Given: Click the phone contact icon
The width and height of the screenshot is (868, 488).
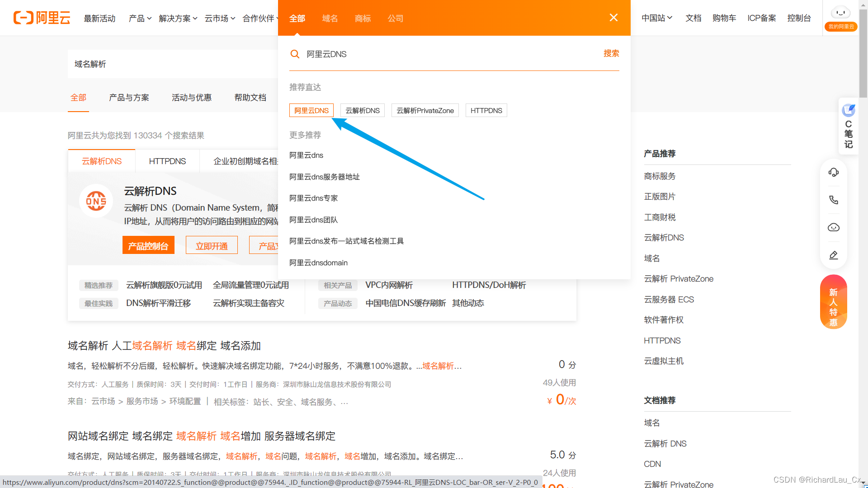Looking at the screenshot, I should (x=834, y=200).
